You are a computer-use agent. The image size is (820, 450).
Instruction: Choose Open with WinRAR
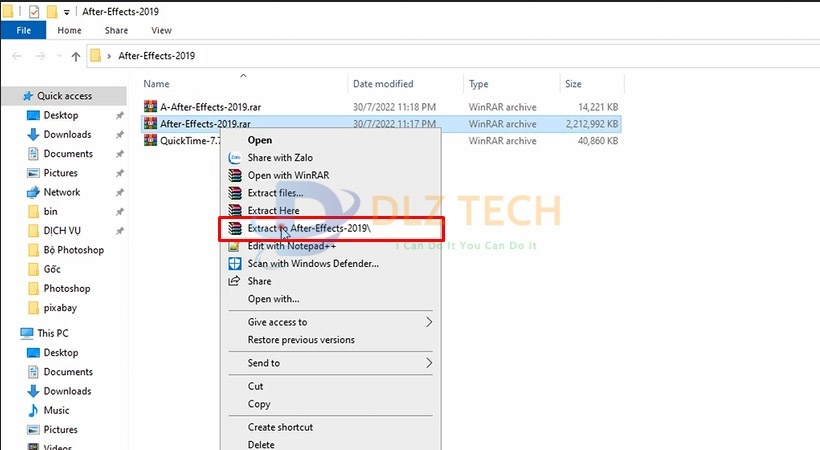(x=289, y=175)
